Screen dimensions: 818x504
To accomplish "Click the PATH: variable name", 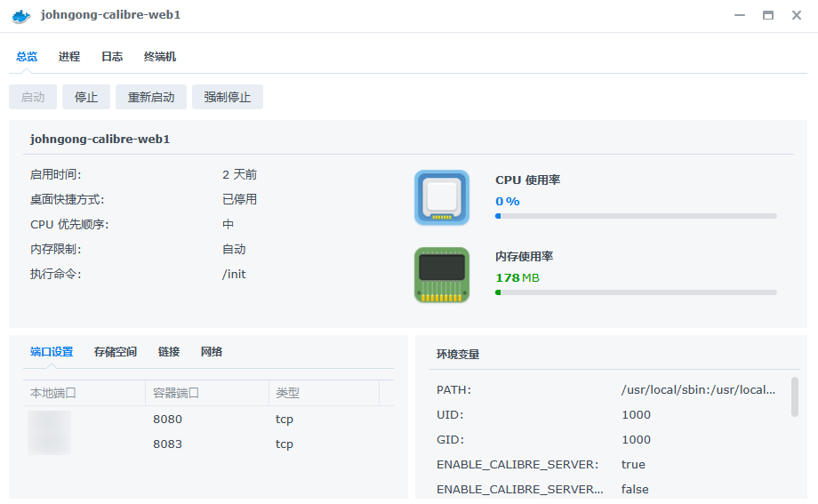I will coord(453,389).
